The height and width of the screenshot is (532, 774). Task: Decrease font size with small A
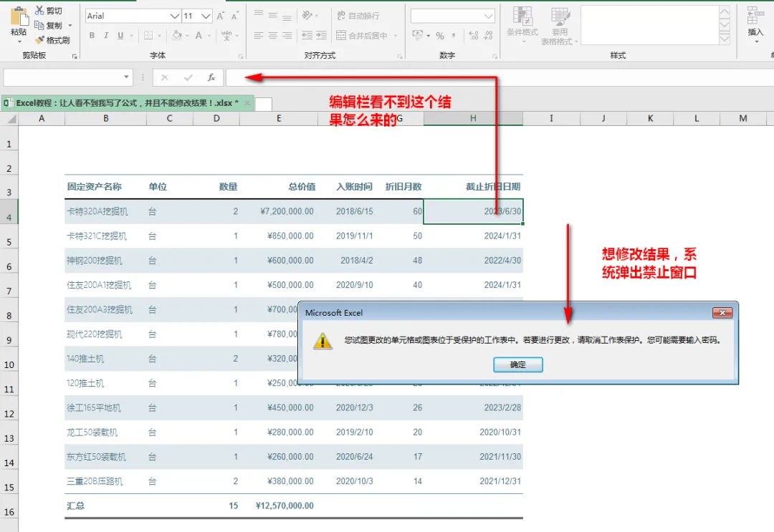pos(235,16)
